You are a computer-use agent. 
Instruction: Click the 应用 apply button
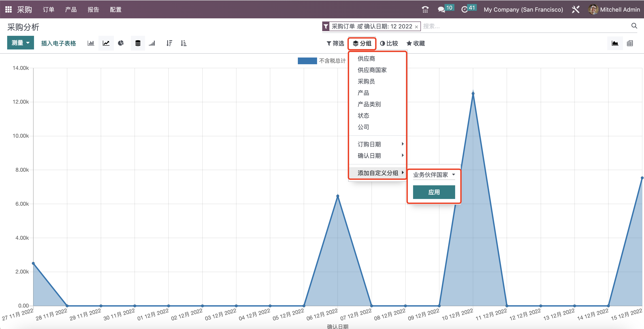click(x=434, y=192)
